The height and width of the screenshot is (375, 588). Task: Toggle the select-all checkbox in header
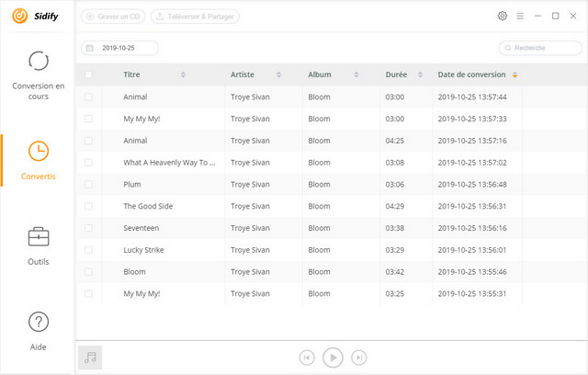click(x=89, y=74)
